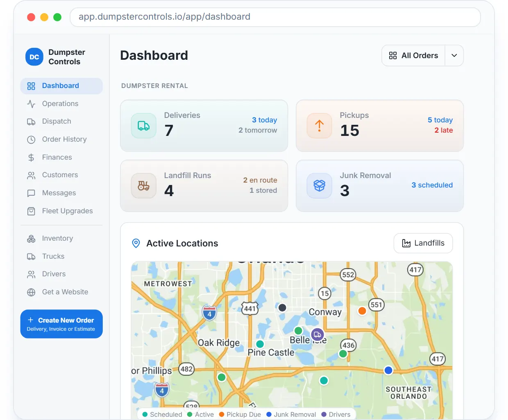Image resolution: width=508 pixels, height=420 pixels.
Task: Click '2 en route' in Landfill Runs
Action: click(x=260, y=180)
